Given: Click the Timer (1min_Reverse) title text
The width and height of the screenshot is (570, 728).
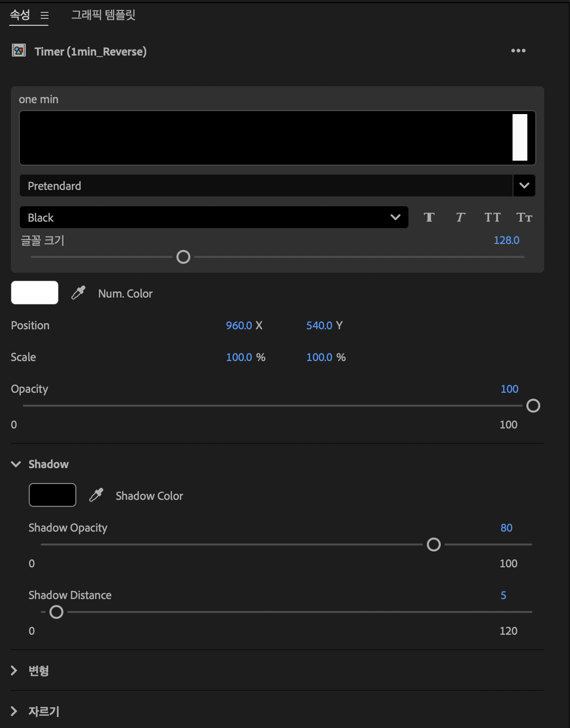Looking at the screenshot, I should tap(91, 51).
